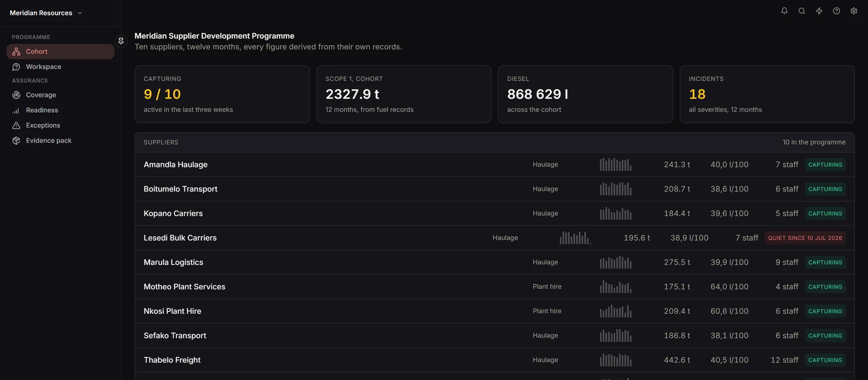Open the Readiness section

pyautogui.click(x=60, y=110)
